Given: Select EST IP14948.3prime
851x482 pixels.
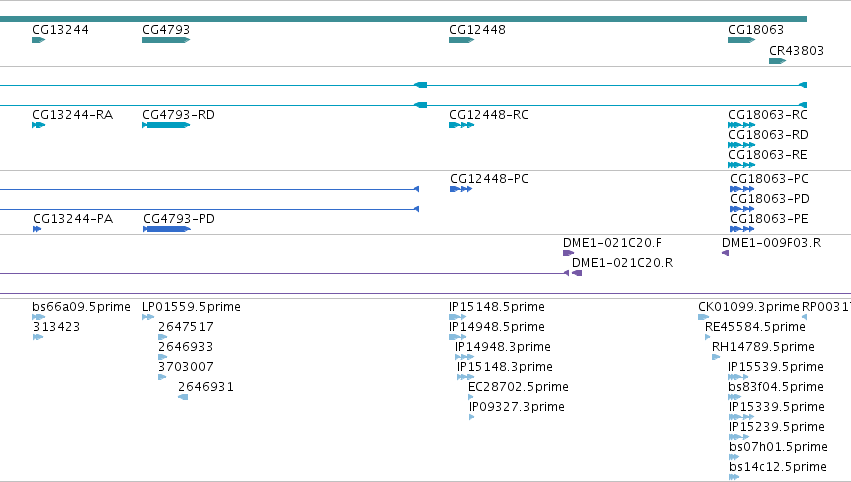Looking at the screenshot, I should coord(503,347).
